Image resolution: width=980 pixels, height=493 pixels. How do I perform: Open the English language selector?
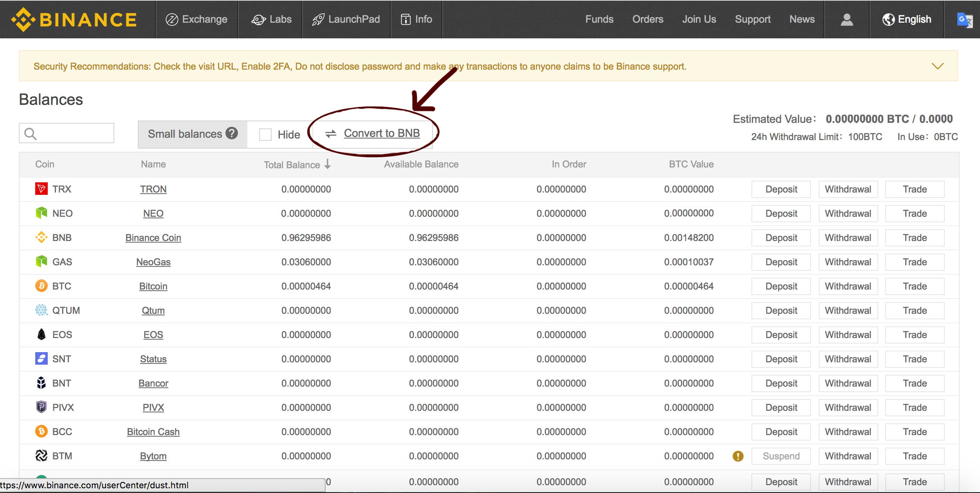coord(906,19)
